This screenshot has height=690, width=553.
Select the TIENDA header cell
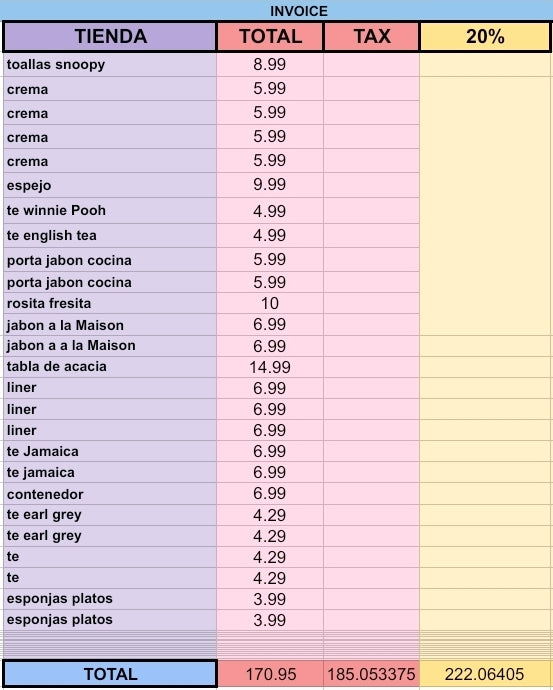coord(110,36)
